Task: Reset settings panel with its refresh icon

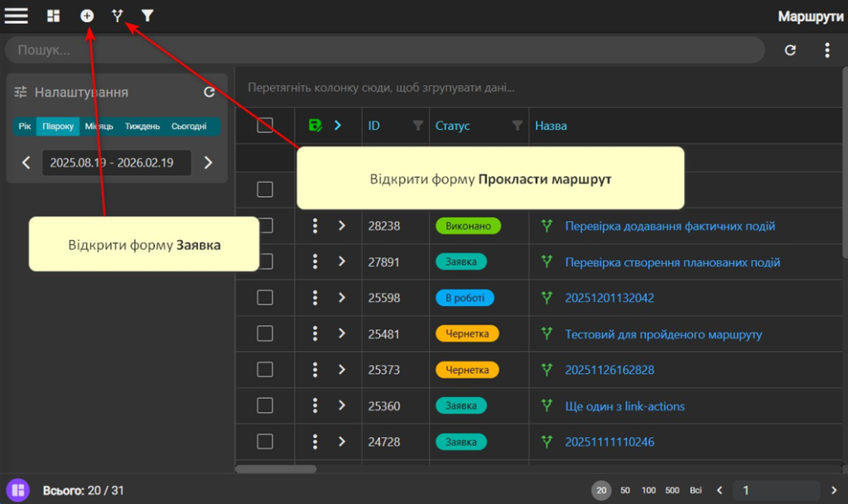Action: [210, 92]
